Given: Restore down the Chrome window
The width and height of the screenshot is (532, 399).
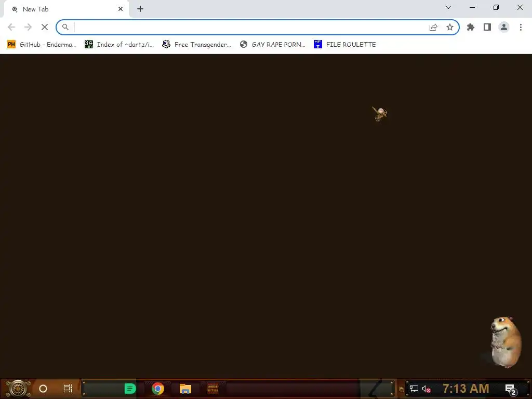Looking at the screenshot, I should pos(496,7).
